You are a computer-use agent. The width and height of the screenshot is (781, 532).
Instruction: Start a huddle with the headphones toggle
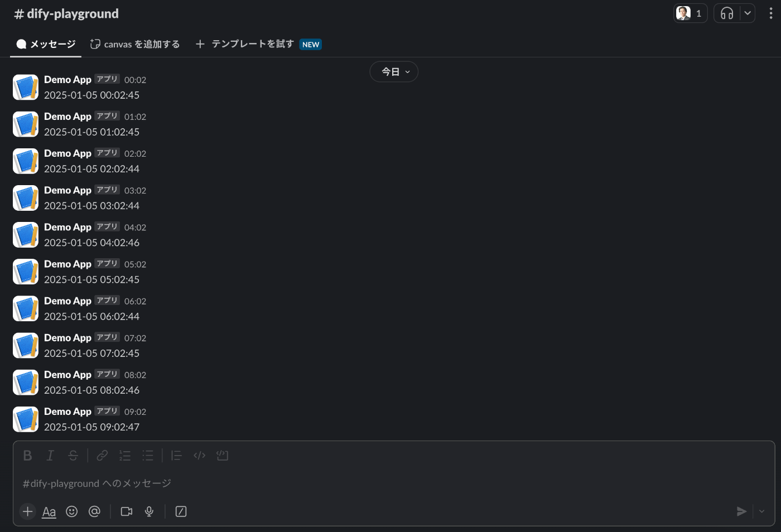point(727,12)
